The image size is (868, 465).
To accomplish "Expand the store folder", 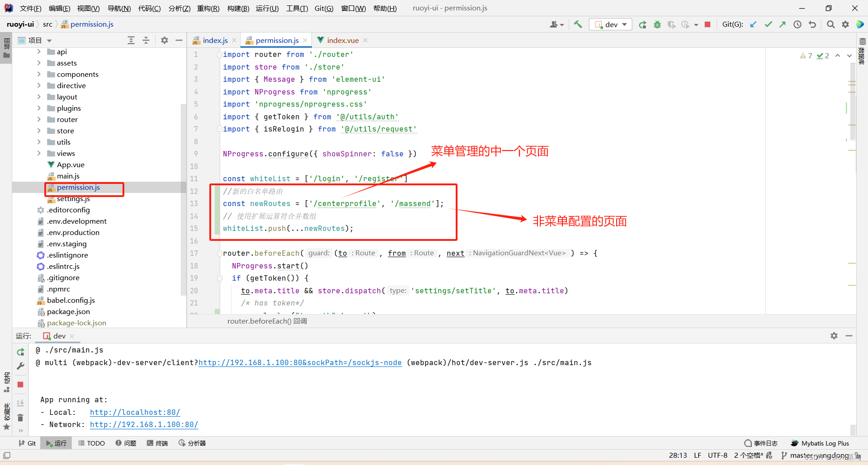I will tap(39, 131).
